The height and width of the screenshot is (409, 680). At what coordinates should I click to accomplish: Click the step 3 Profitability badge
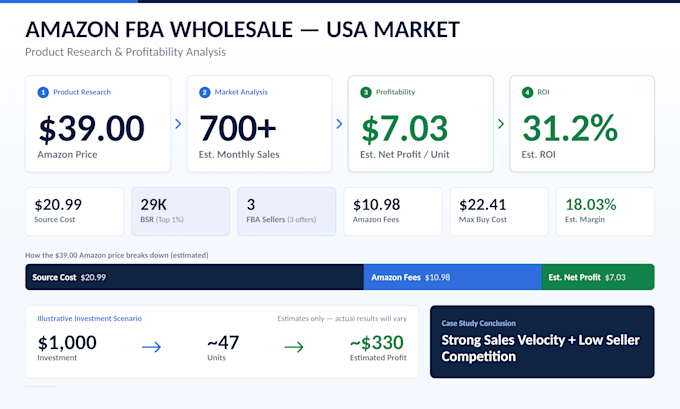pyautogui.click(x=366, y=92)
